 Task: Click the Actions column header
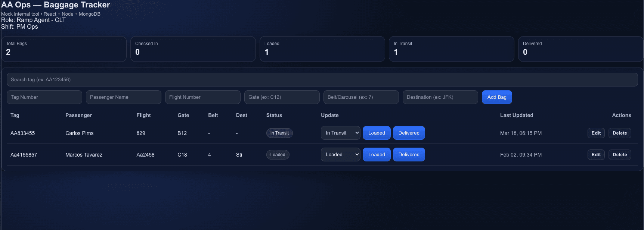pos(622,115)
